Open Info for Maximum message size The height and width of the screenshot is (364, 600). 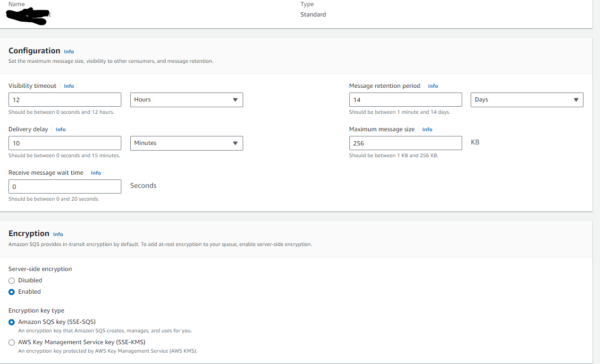coord(427,129)
